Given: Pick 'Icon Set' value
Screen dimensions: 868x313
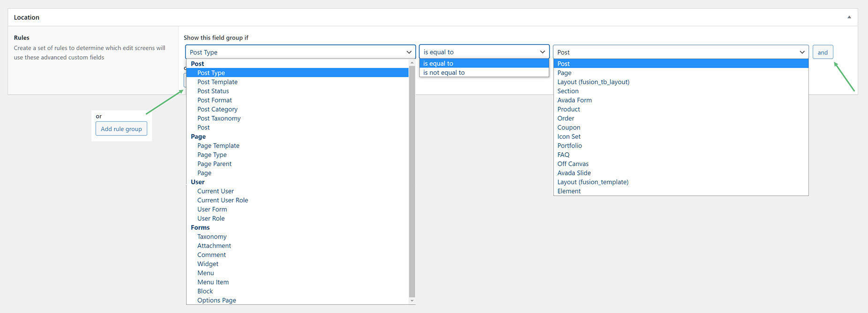Looking at the screenshot, I should pyautogui.click(x=681, y=136).
